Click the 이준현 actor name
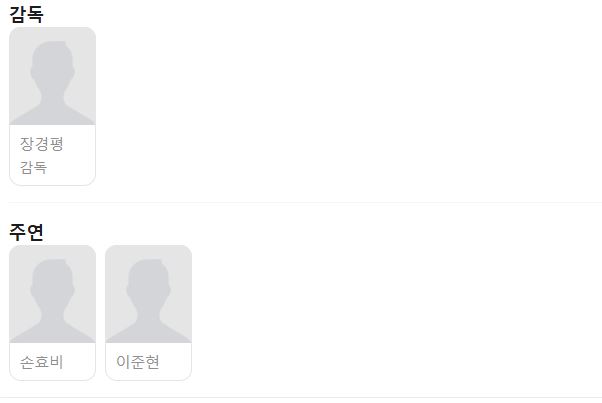Screen dimensions: 602x403 point(138,362)
